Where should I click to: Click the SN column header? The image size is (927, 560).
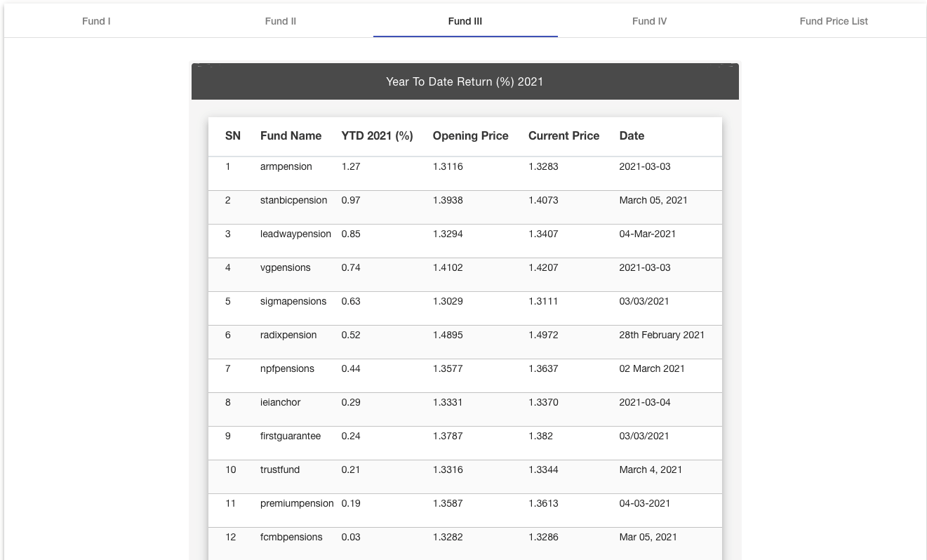[233, 136]
